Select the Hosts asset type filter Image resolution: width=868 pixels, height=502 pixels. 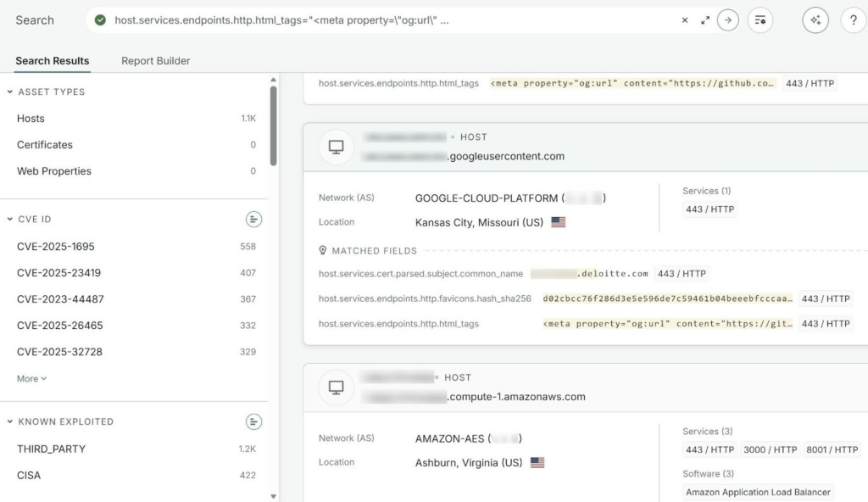click(x=31, y=119)
